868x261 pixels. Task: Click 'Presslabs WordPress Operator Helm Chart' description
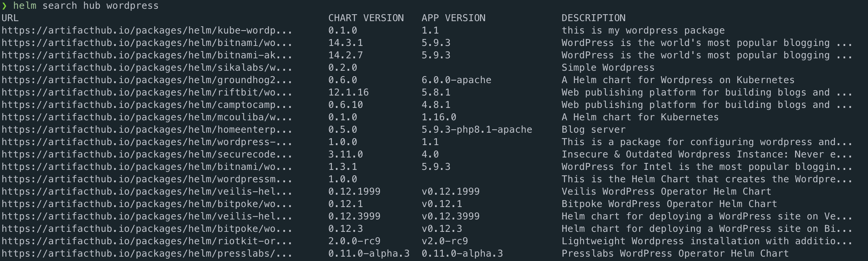point(675,254)
